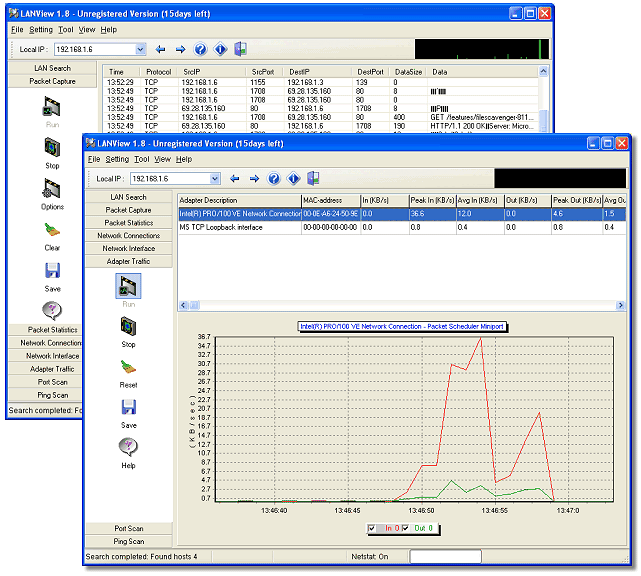The width and height of the screenshot is (641, 576).
Task: Click the Clear broom icon in back window
Action: 52,230
